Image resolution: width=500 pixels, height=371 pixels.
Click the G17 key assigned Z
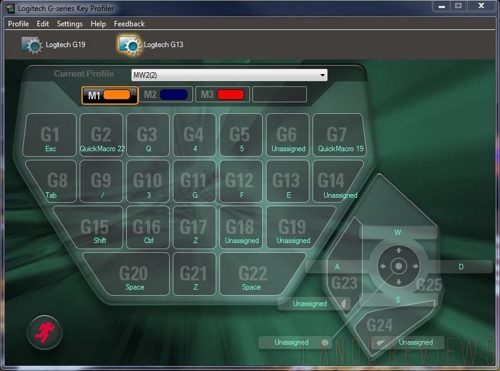pos(194,228)
